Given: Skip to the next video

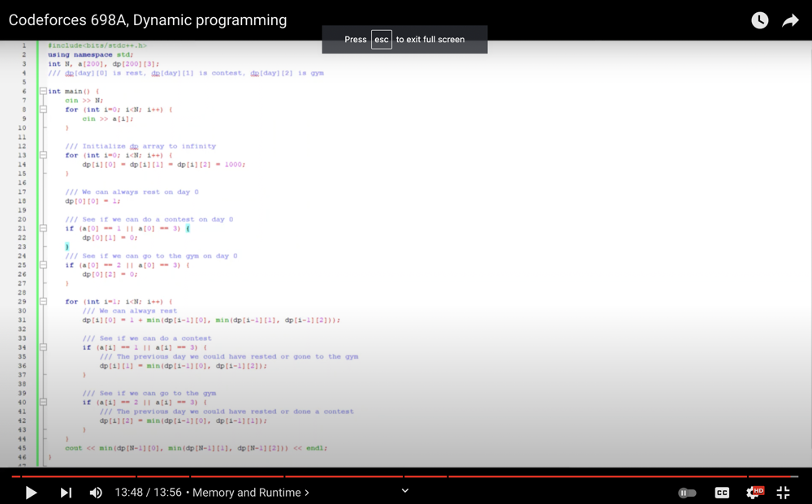Looking at the screenshot, I should coord(66,493).
